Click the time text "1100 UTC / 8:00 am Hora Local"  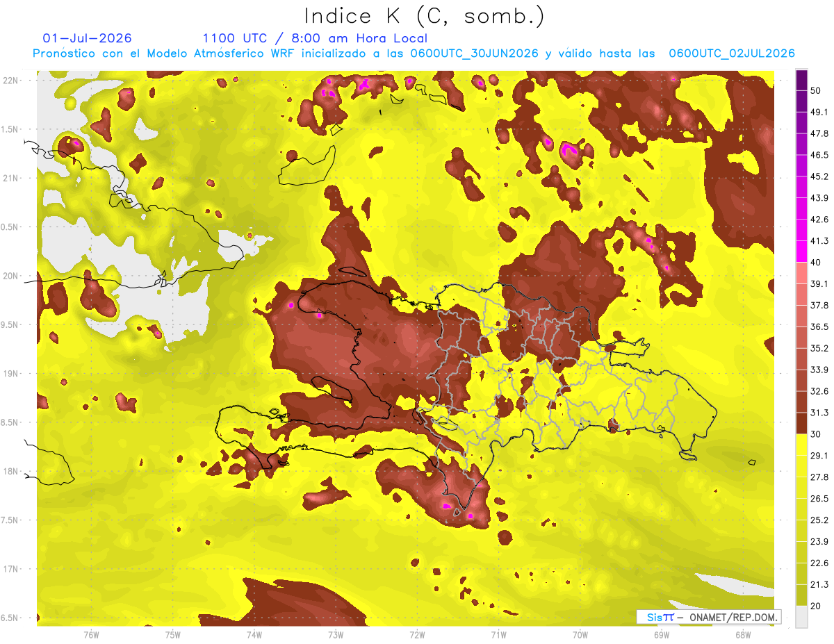(314, 38)
